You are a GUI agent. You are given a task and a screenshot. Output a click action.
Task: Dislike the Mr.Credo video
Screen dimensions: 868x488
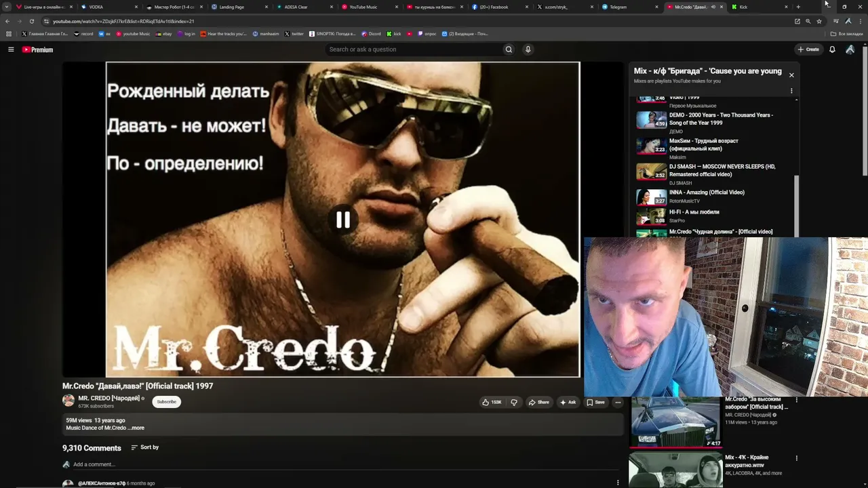(x=514, y=402)
